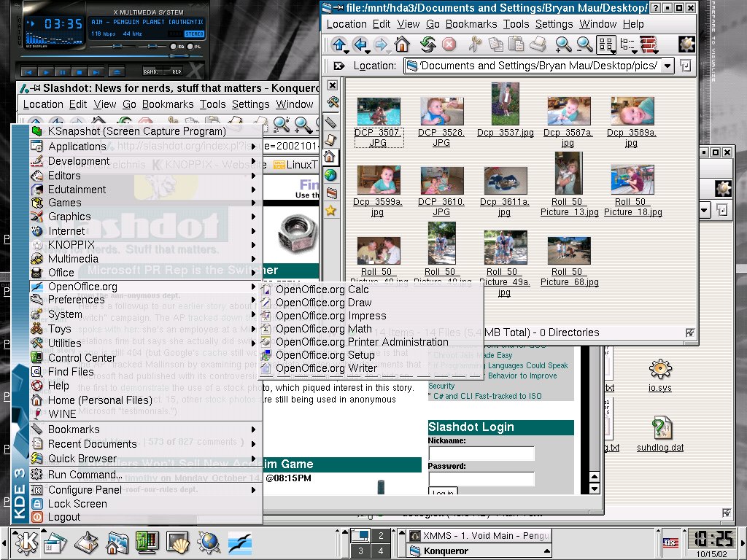747x560 pixels.
Task: Open the History scroll icon in sidebar
Action: 331,139
